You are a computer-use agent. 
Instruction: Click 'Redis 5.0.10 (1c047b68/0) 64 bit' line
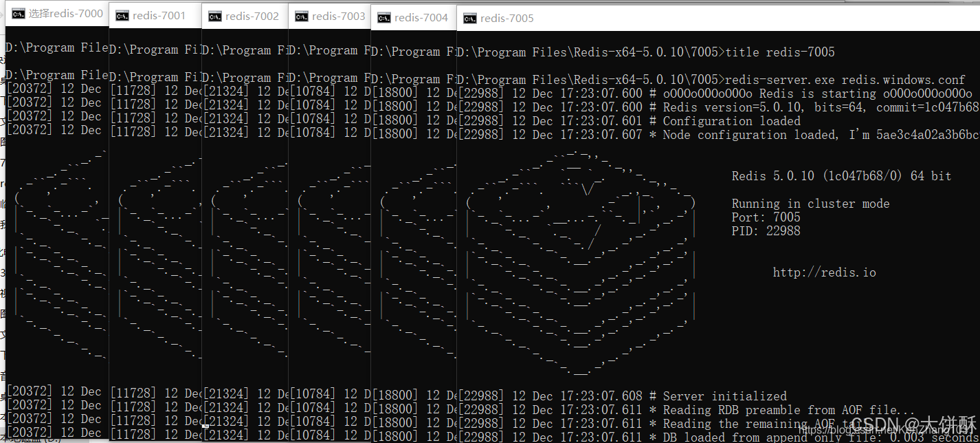tap(841, 176)
